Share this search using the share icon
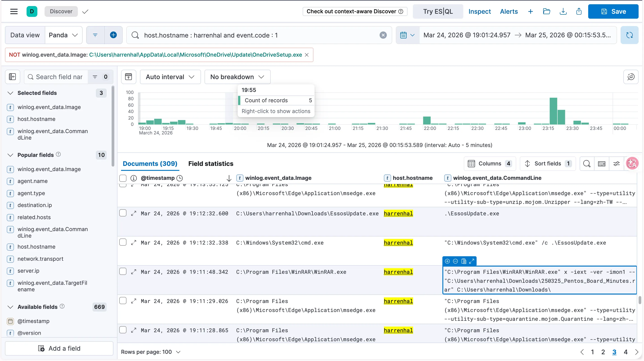Screen dimensions: 644x361 click(579, 11)
